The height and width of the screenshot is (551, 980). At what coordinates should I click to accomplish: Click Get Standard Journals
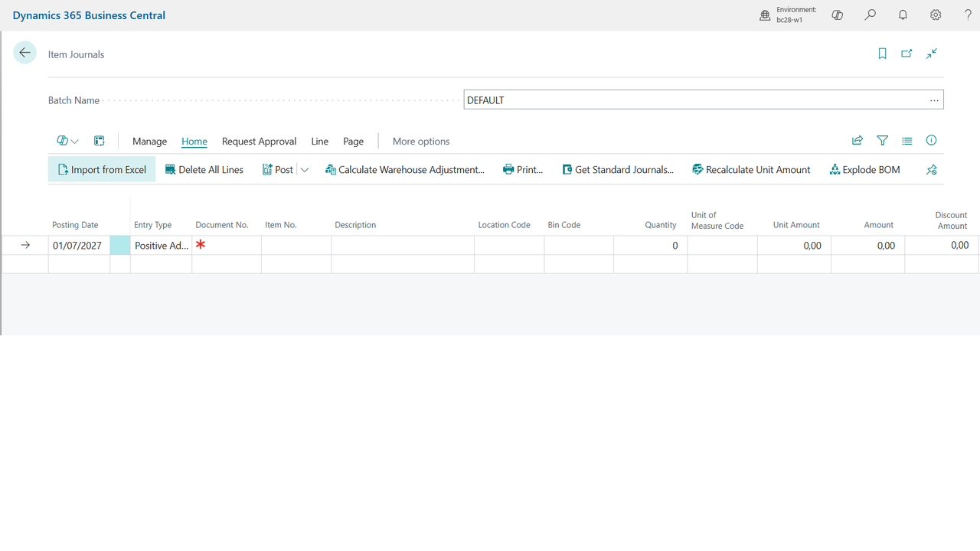coord(618,170)
